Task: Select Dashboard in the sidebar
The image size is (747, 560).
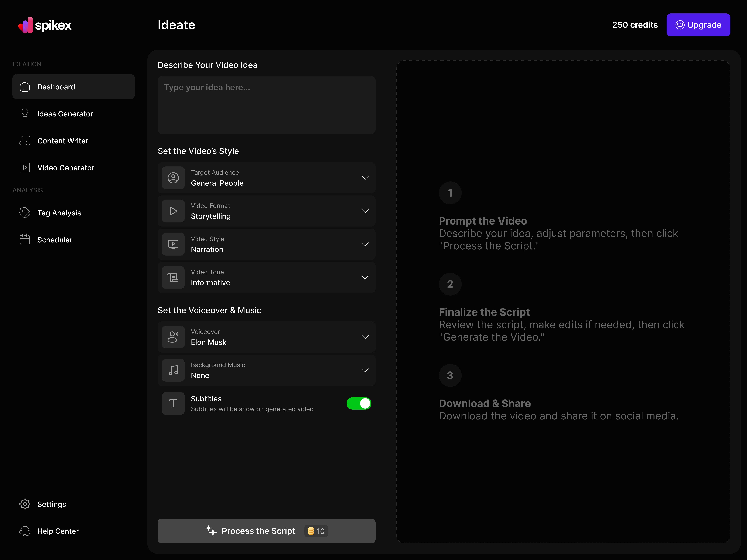Action: [x=74, y=87]
